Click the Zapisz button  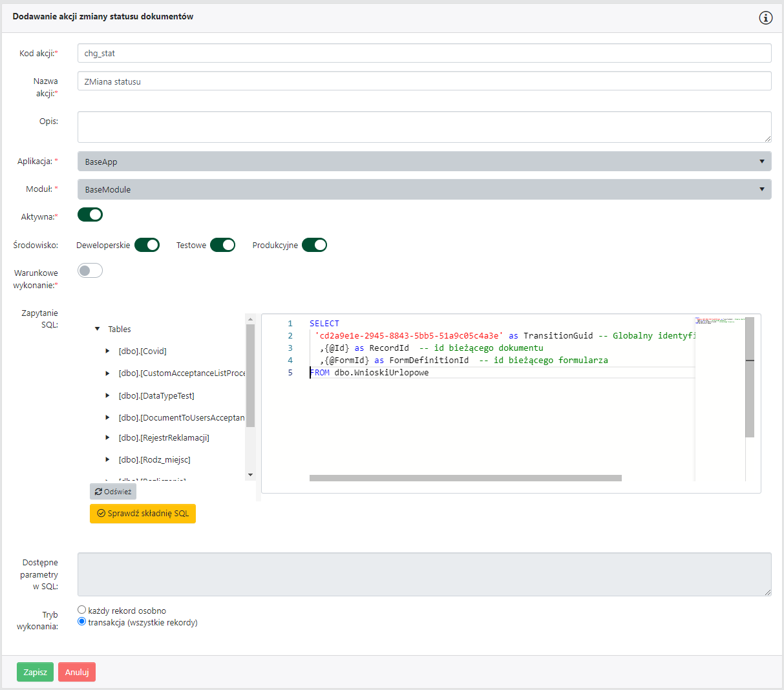(x=35, y=672)
